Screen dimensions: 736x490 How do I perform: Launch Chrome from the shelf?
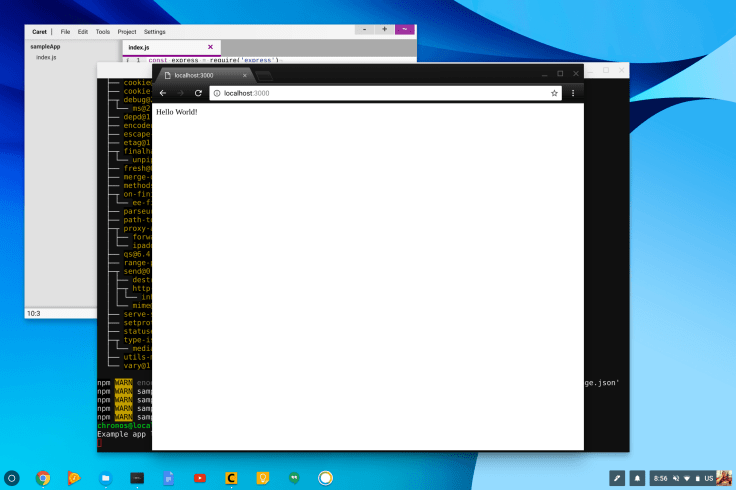click(x=44, y=478)
